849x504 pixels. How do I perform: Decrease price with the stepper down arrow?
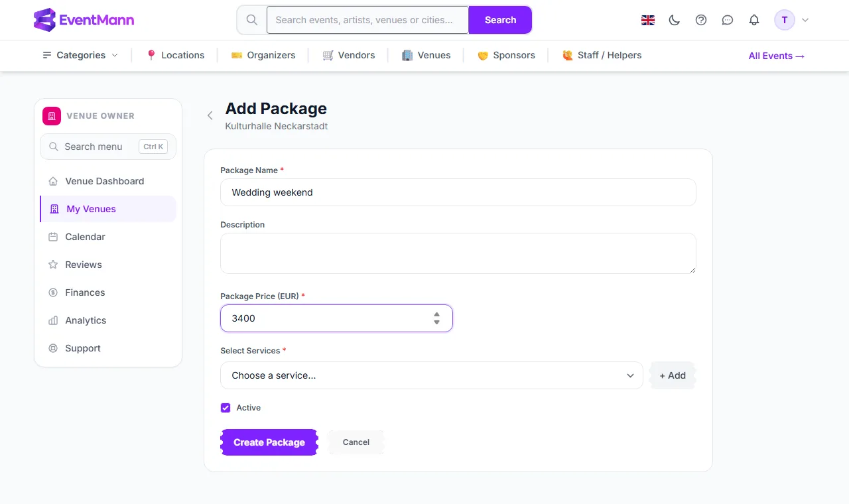coord(436,322)
